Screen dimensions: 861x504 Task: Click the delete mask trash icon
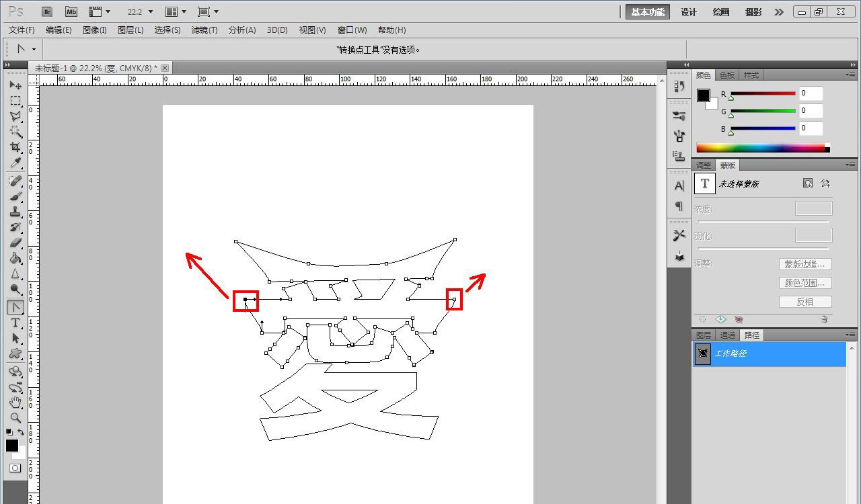tap(824, 319)
